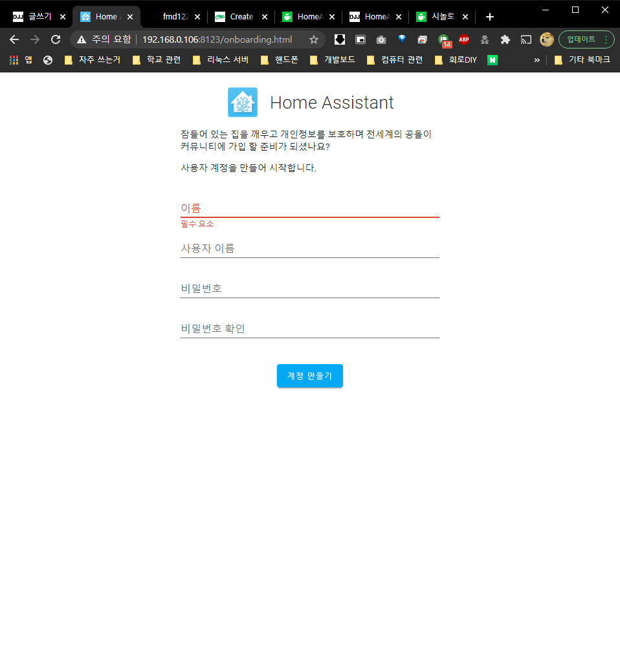
Task: Open the 리눅스 서버 bookmark folder
Action: point(221,60)
